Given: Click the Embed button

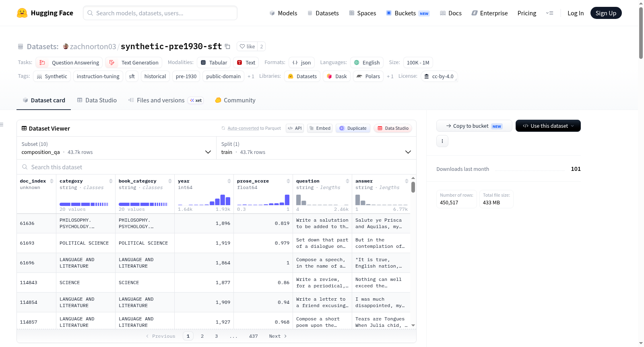Looking at the screenshot, I should point(320,128).
